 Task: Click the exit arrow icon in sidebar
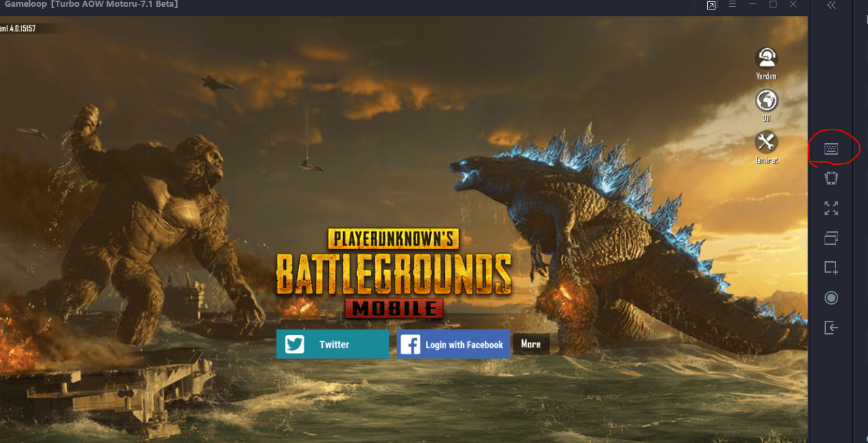coord(831,328)
